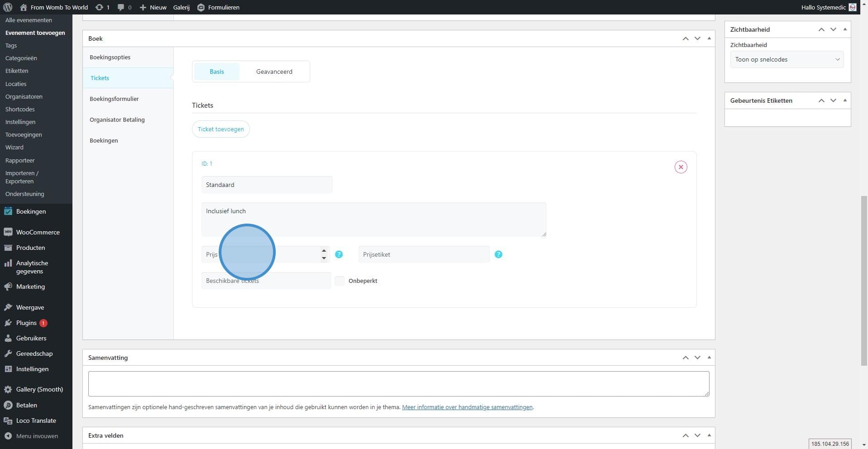Increase price with the stepper up arrow
This screenshot has width=868, height=449.
point(324,251)
